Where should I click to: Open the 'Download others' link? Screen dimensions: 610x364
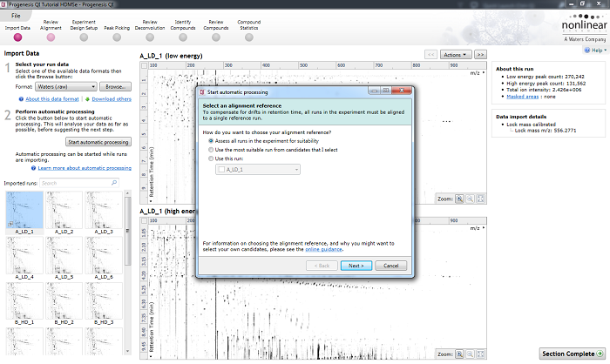[x=112, y=99]
